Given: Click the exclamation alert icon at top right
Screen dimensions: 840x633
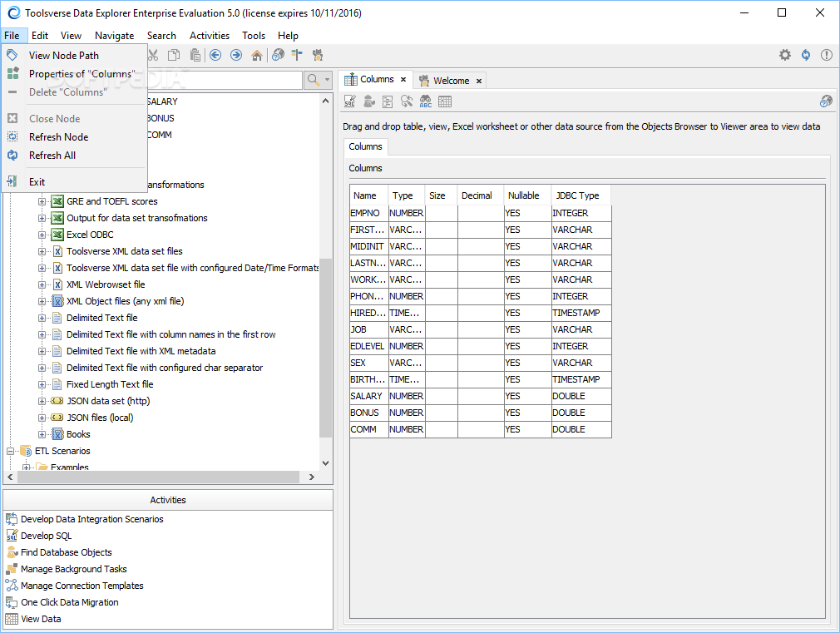Looking at the screenshot, I should [x=827, y=55].
